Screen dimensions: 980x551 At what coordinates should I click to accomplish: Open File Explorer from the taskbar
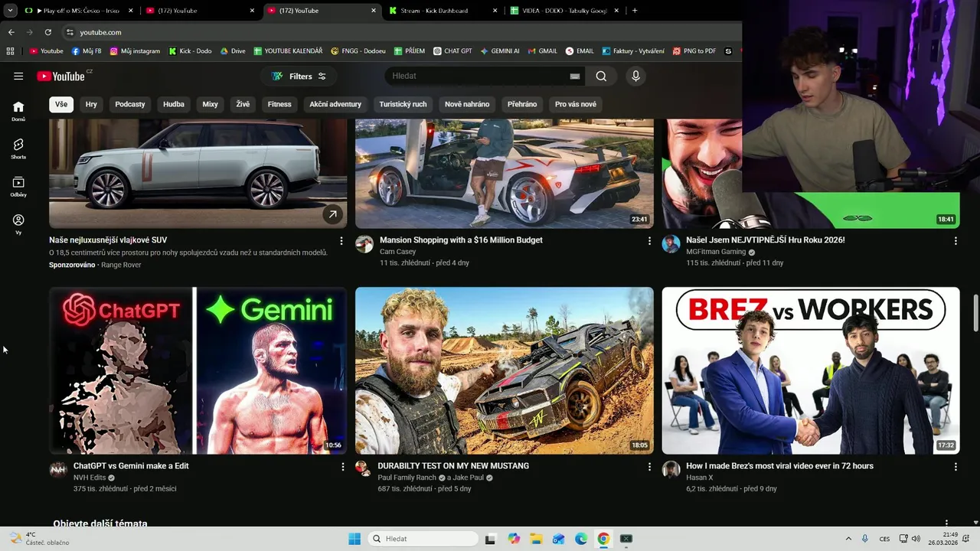click(x=536, y=539)
